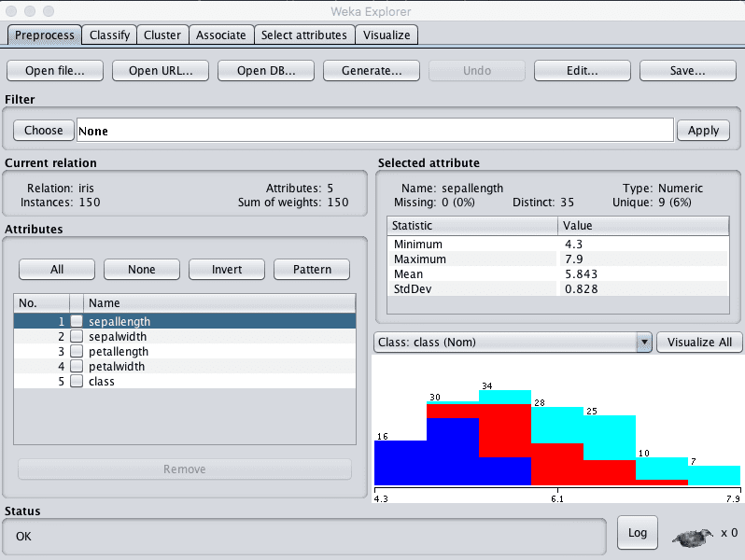This screenshot has height=560, width=745.
Task: Open the Cluster tab
Action: [x=162, y=35]
